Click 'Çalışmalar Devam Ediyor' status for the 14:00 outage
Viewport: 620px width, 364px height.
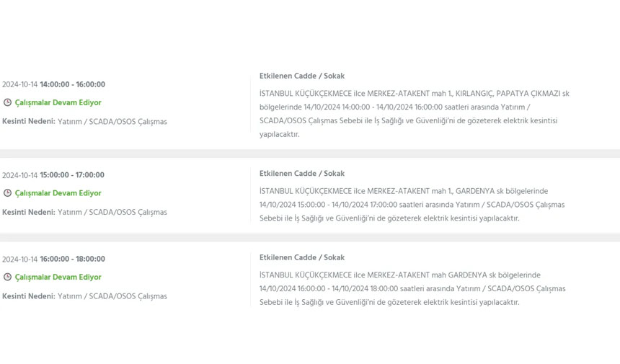[x=58, y=103]
